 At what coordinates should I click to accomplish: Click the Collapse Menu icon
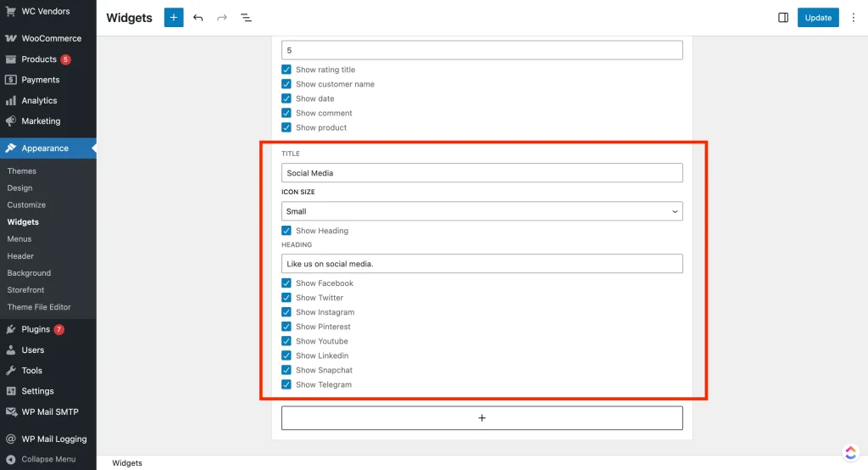[10, 459]
